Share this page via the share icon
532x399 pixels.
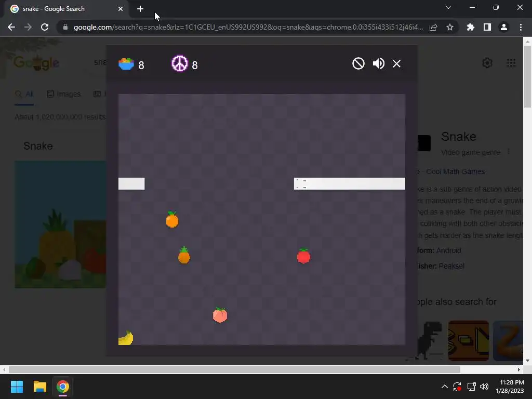tap(433, 27)
